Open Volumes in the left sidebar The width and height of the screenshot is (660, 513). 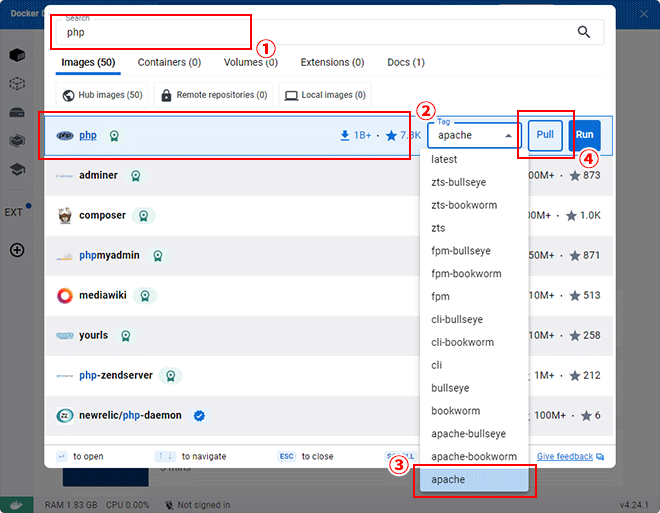click(x=17, y=112)
